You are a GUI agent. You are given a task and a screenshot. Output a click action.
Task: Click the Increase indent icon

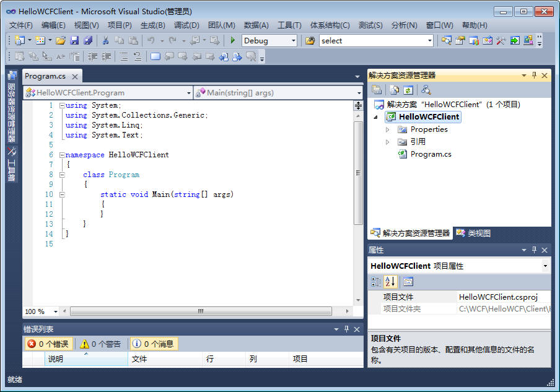point(106,56)
